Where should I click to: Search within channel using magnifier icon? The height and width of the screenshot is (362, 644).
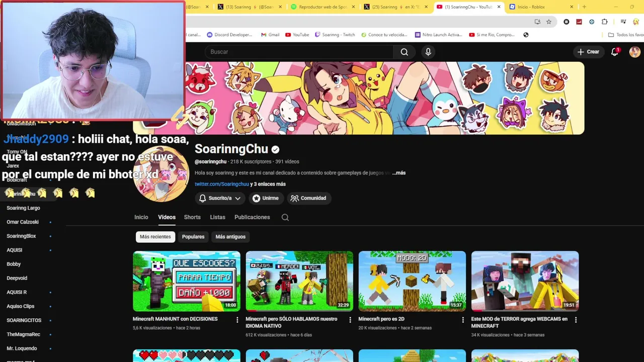coord(285,217)
